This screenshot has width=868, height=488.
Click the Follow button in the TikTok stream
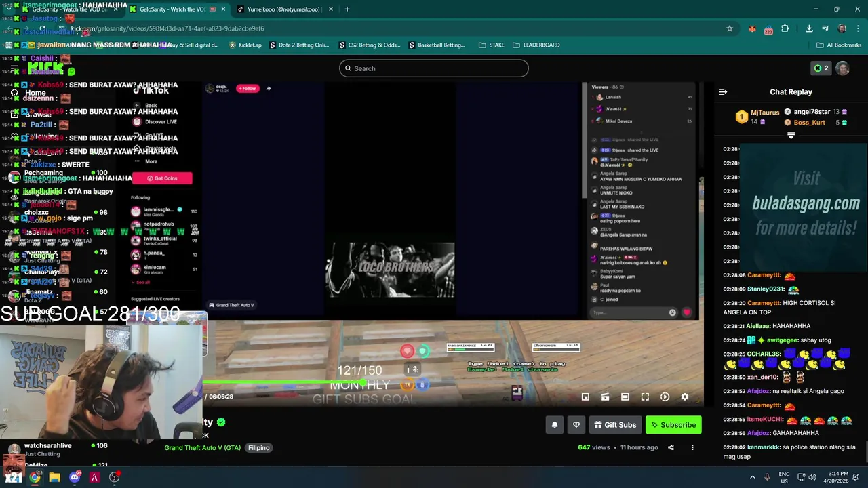(x=248, y=88)
